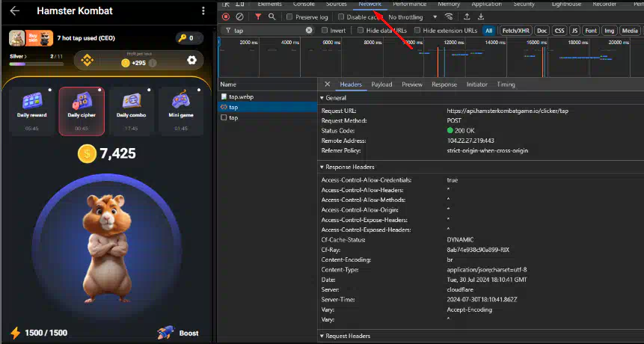Open the network search magnifier

pos(272,17)
